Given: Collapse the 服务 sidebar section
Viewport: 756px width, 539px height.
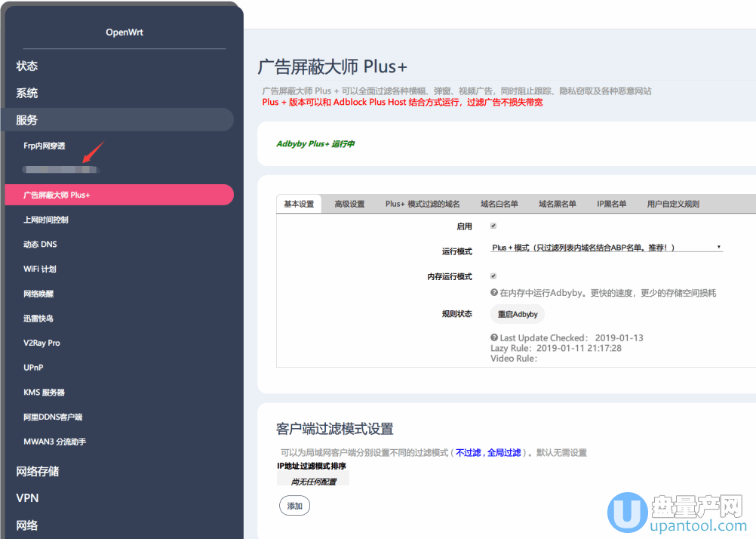Looking at the screenshot, I should pos(119,120).
